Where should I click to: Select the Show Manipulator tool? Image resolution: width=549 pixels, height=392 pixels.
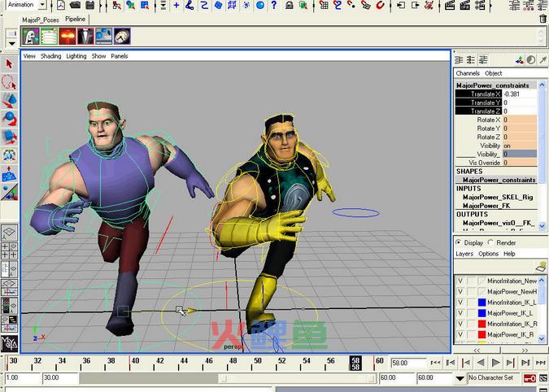(x=9, y=192)
